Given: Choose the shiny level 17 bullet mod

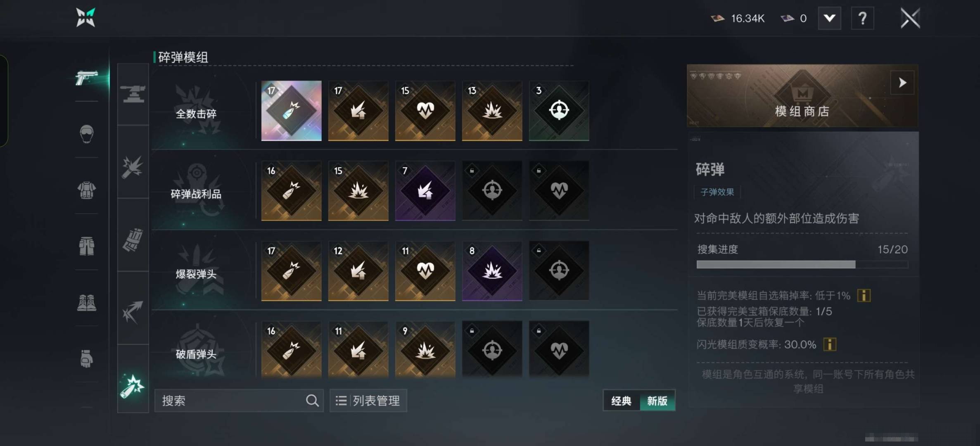Looking at the screenshot, I should (x=291, y=111).
